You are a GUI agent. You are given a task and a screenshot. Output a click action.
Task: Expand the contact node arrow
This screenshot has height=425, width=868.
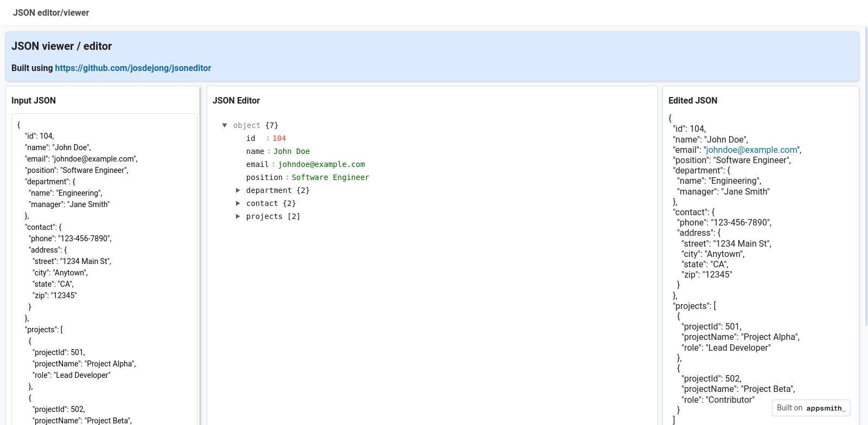(x=238, y=203)
